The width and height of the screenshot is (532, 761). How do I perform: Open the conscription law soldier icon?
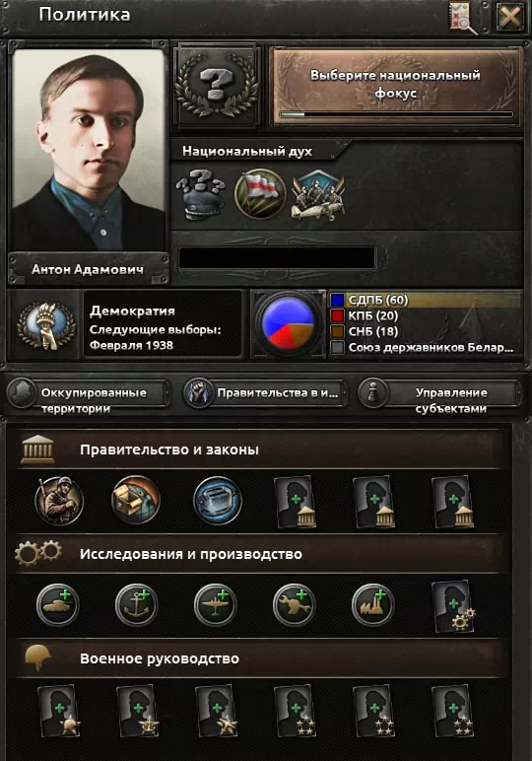tap(59, 500)
